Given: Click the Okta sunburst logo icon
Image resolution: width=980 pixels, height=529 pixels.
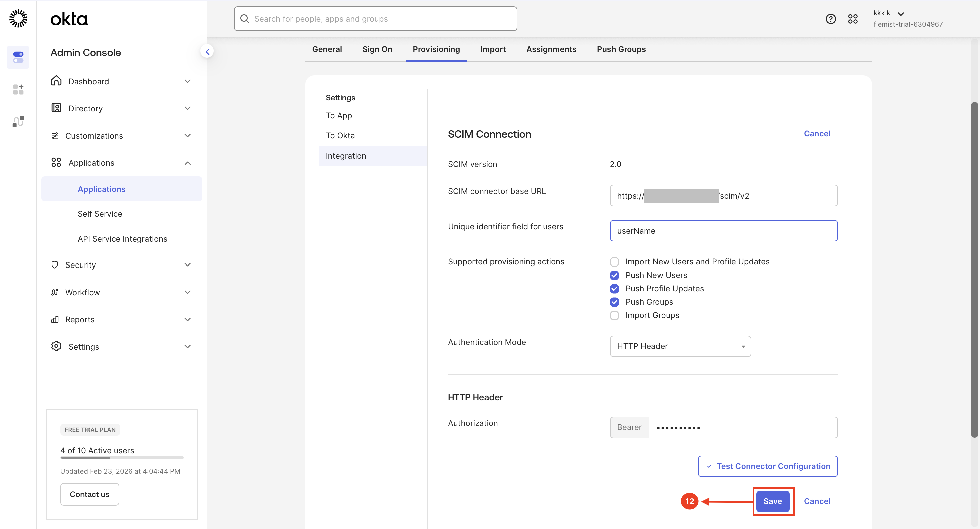Looking at the screenshot, I should click(18, 18).
